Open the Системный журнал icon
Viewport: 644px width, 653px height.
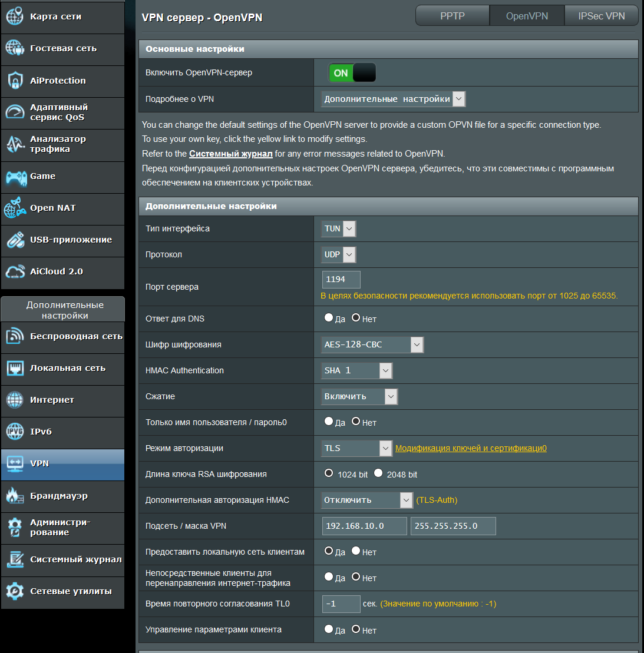[x=15, y=559]
